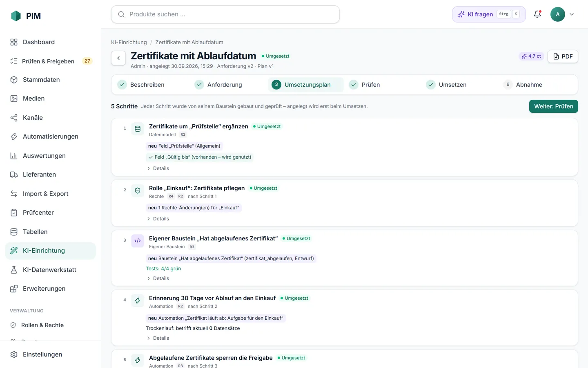Expand Details for step 2 Rolle Einkauf
The width and height of the screenshot is (588, 368).
click(x=158, y=219)
